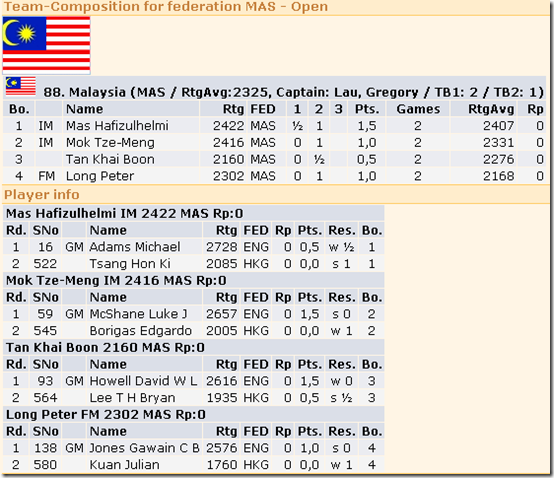Viewport: 554px width, 478px height.
Task: Open player Mas Hafizulhelmi in team table
Action: pos(117,126)
